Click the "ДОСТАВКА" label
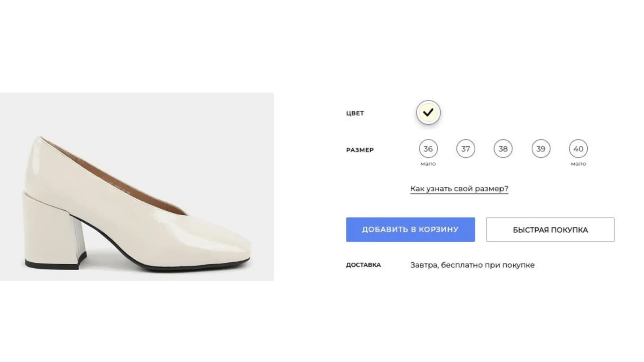 click(x=363, y=265)
